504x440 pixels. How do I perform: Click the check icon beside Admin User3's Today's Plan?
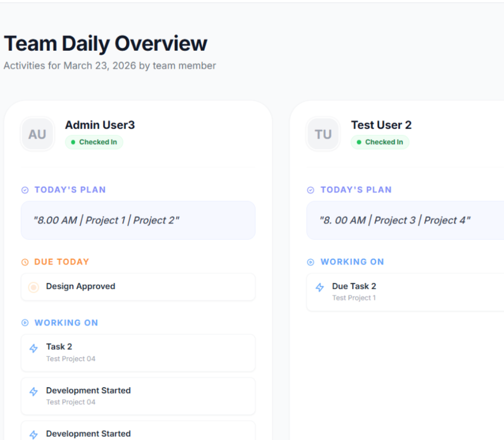(25, 190)
